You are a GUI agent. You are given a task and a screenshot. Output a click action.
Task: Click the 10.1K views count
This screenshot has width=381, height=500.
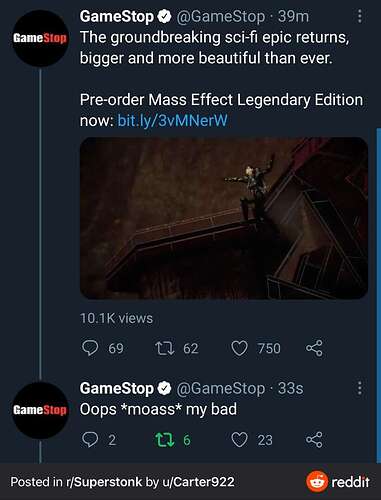click(x=116, y=318)
